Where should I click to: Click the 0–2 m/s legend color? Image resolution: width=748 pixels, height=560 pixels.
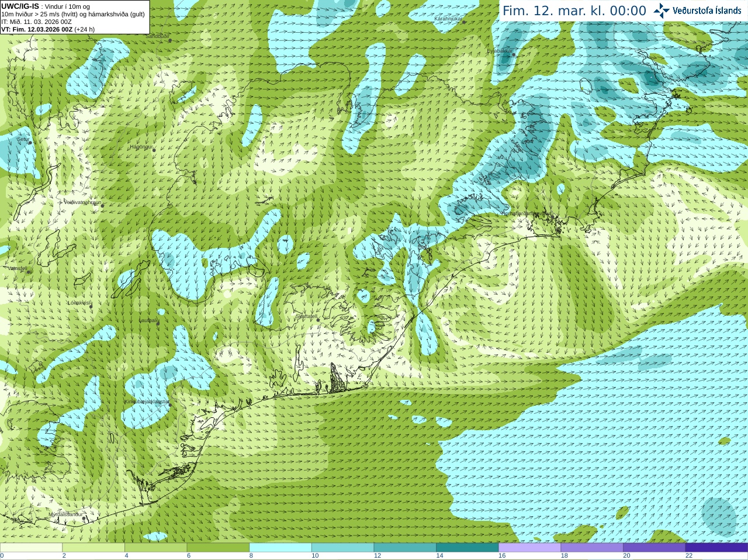(x=31, y=547)
